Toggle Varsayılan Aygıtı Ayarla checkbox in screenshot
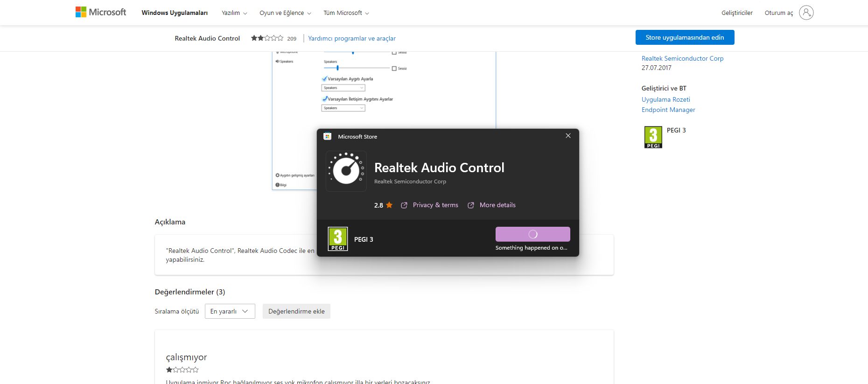Screen dimensions: 868x384 click(324, 79)
